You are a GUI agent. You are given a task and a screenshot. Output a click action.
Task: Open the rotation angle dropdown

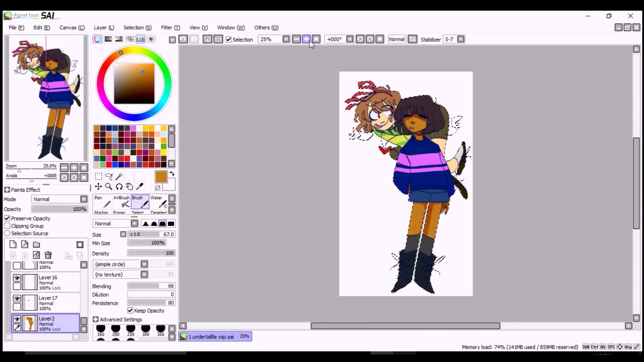[x=350, y=39]
